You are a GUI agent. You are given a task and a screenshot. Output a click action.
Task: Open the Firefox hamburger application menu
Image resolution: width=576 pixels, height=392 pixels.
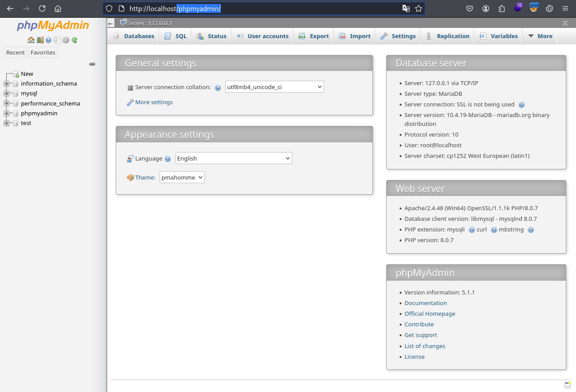(565, 8)
